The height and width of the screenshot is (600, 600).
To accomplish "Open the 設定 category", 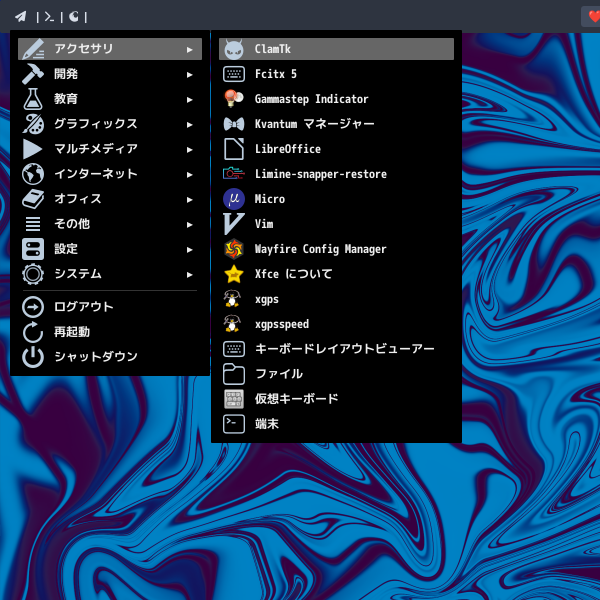I will [110, 249].
